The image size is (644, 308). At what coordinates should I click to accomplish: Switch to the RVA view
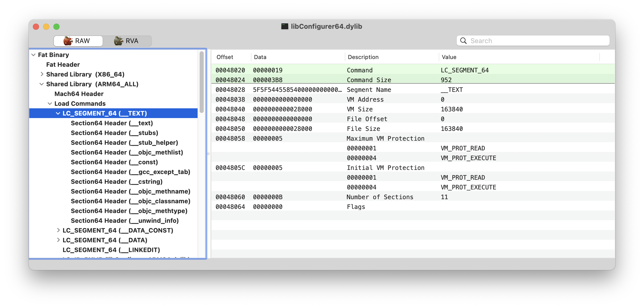click(x=131, y=41)
